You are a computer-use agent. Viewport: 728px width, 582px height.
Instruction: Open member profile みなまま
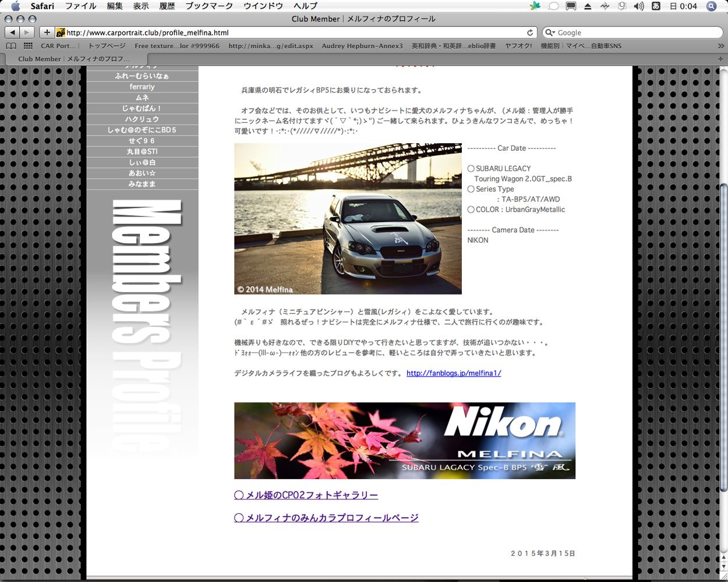pyautogui.click(x=142, y=184)
